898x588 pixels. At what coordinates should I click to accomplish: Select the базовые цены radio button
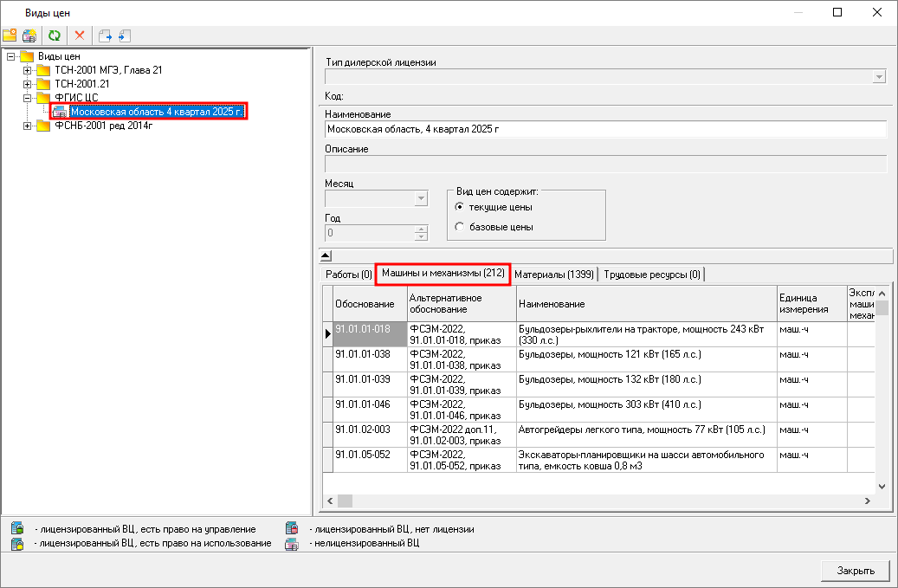(x=459, y=227)
